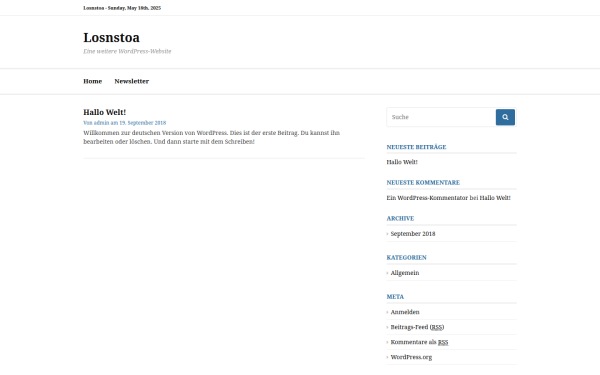Focus the Suche search field
This screenshot has width=600, height=375.
pos(441,117)
